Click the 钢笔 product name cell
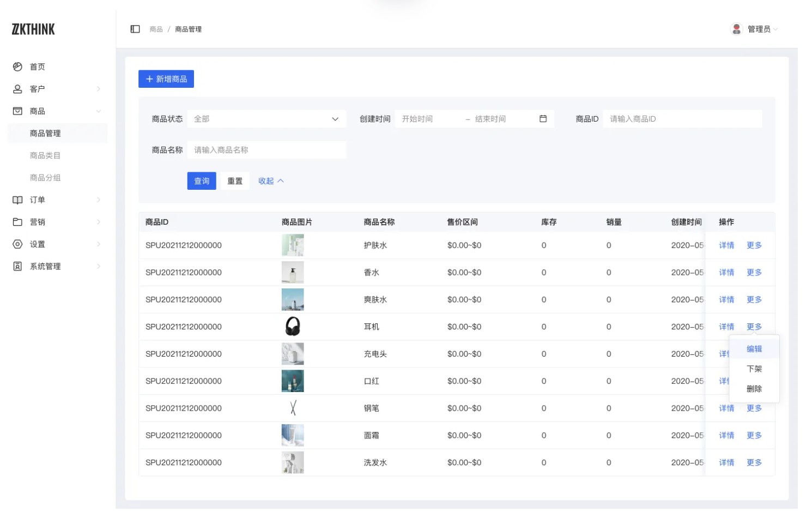Screen dimensions: 812x518 (372, 408)
